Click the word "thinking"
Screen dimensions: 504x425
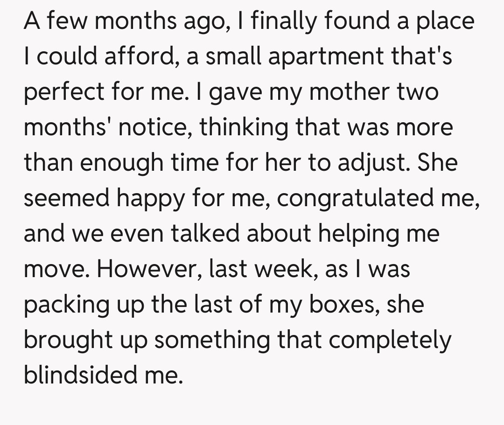pyautogui.click(x=245, y=128)
